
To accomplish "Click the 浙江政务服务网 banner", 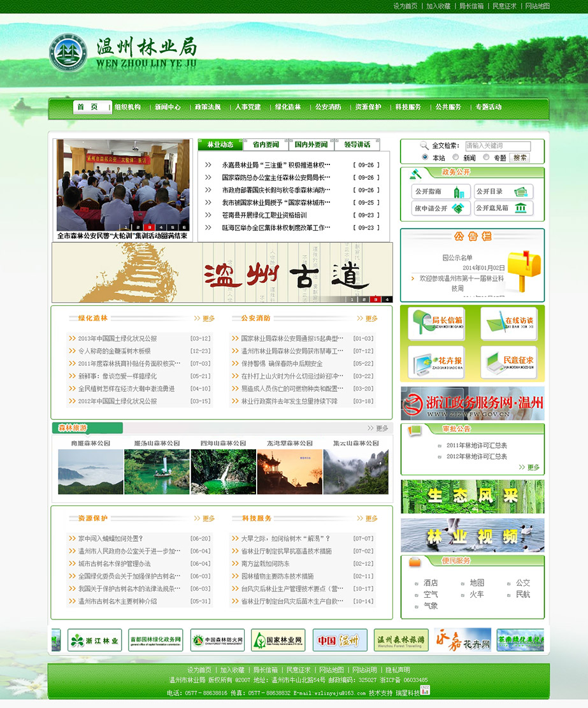I will [x=473, y=403].
